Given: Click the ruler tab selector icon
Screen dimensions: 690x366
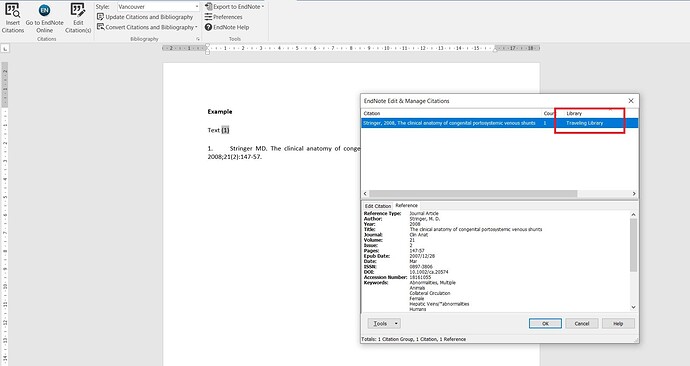Looking at the screenshot, I should point(4,48).
